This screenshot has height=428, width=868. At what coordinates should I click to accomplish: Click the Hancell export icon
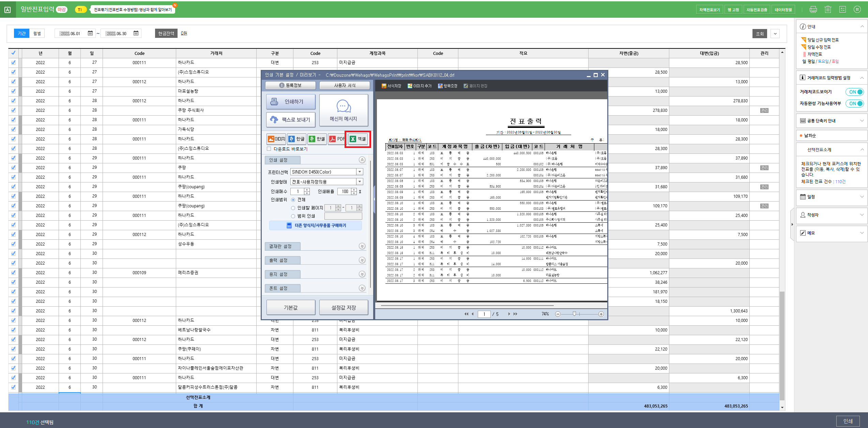[x=317, y=139]
